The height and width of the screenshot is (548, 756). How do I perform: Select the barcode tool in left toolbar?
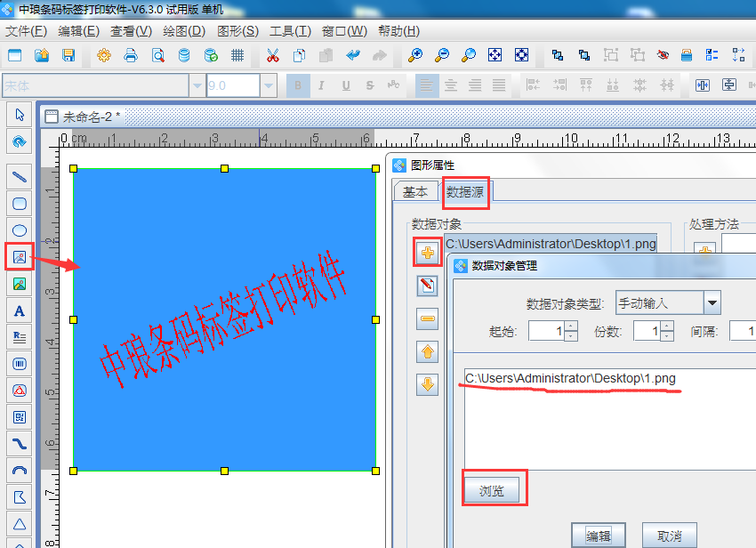pyautogui.click(x=20, y=363)
